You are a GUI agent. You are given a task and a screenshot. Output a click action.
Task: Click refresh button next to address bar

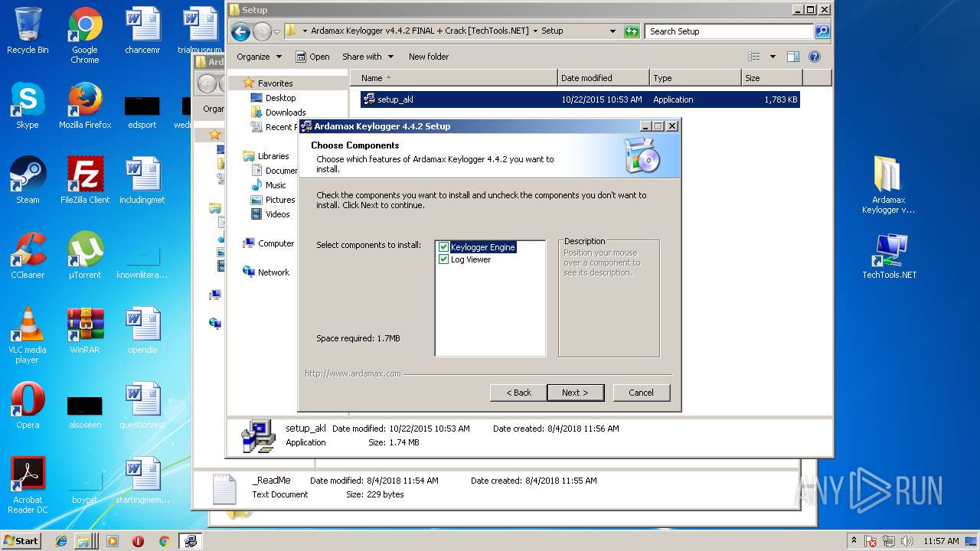(x=632, y=31)
